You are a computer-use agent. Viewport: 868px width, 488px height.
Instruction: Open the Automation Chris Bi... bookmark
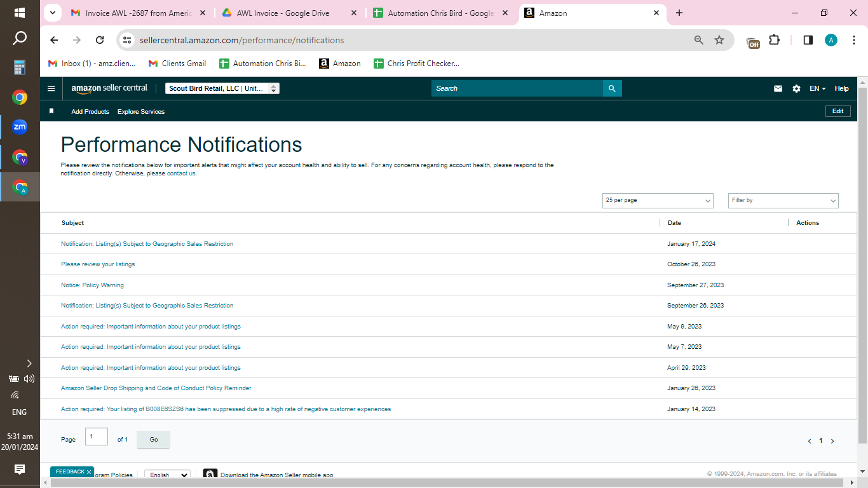[x=262, y=64]
